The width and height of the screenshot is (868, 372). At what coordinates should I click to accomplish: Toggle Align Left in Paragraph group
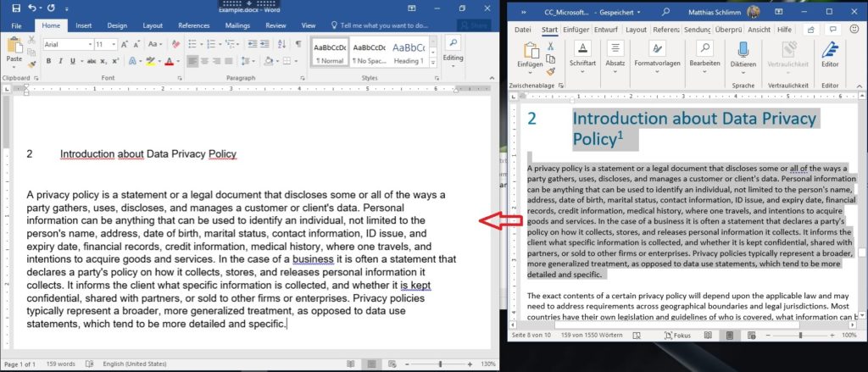192,61
